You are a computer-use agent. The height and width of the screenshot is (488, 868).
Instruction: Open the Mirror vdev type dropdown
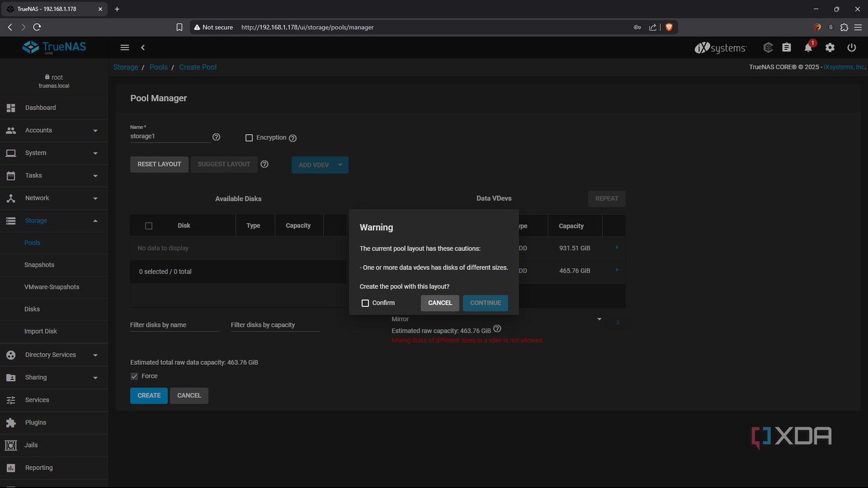point(497,319)
